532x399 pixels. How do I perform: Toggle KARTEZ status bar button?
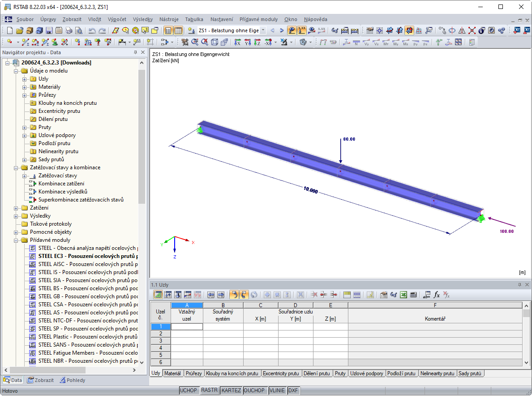(x=231, y=390)
